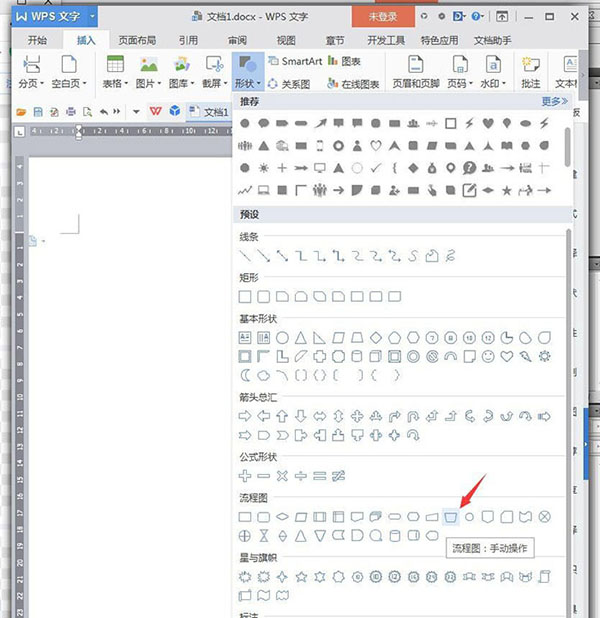600x618 pixels.
Task: Pick the recommended checkmark shape
Action: 376,168
